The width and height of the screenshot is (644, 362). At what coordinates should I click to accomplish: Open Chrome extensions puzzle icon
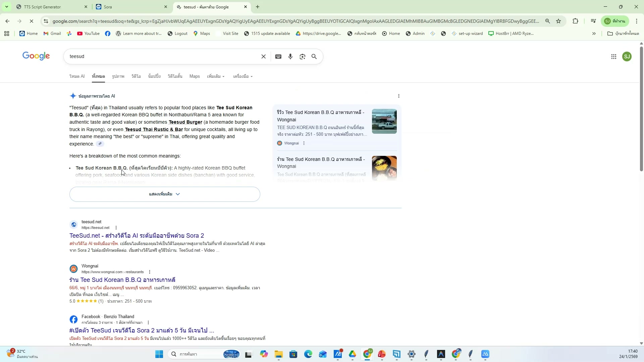575,21
